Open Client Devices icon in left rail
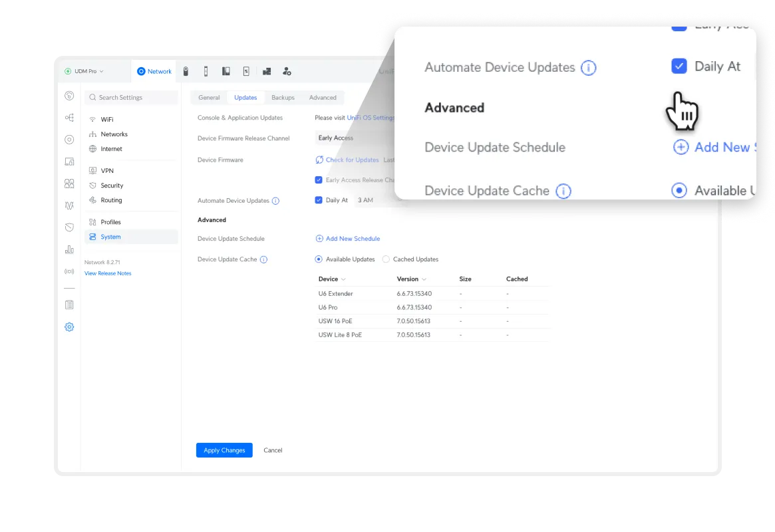This screenshot has height=532, width=775. point(69,162)
